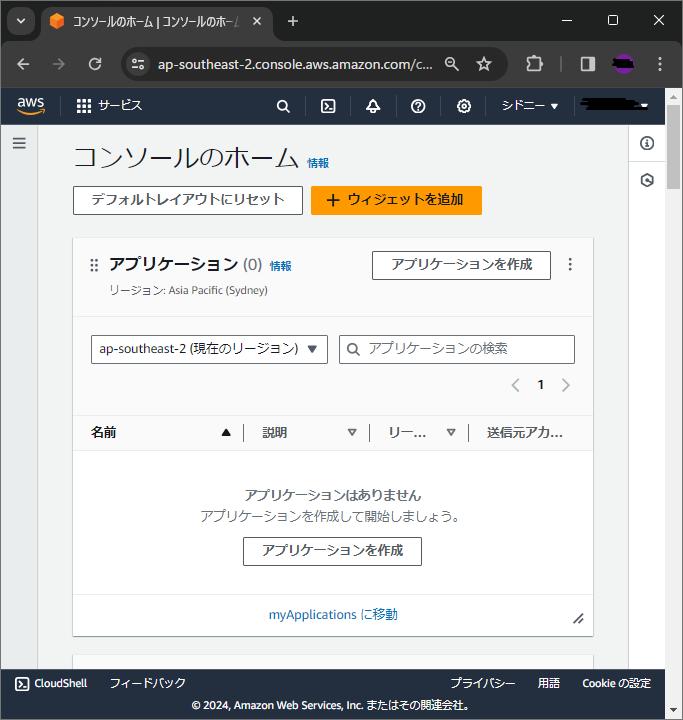Open the help question mark icon
The width and height of the screenshot is (683, 720).
tap(418, 106)
